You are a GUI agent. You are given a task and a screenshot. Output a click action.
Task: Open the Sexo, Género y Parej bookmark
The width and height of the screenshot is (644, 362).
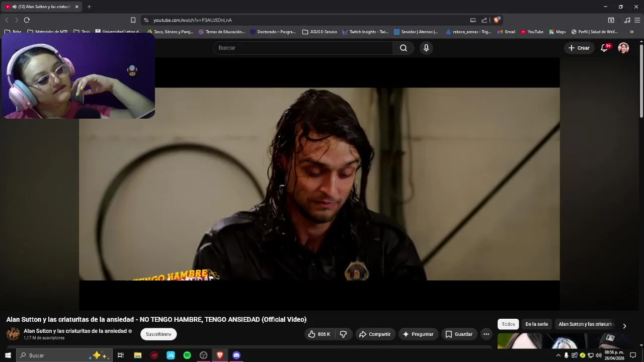170,32
